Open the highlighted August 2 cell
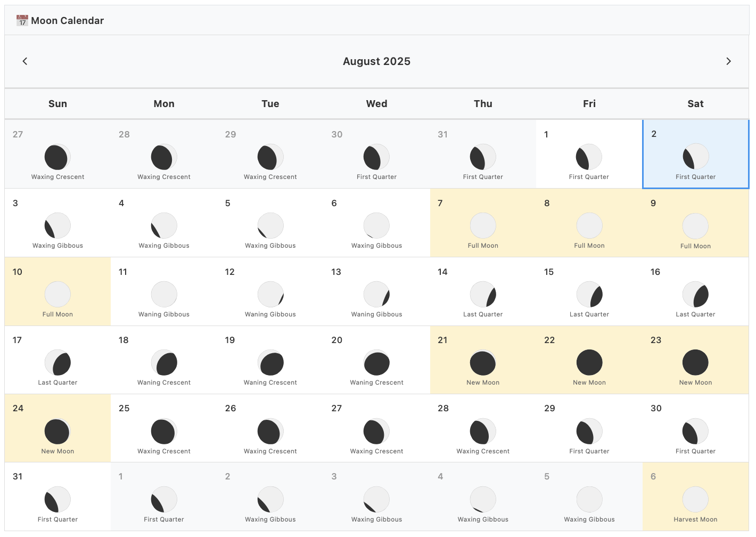The image size is (756, 537). tap(695, 154)
